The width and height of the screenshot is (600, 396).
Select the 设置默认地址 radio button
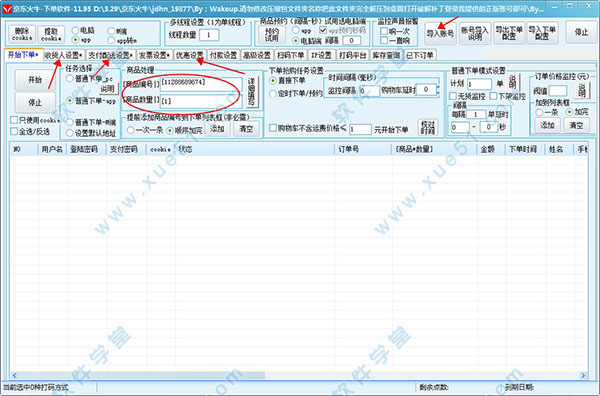tap(70, 133)
